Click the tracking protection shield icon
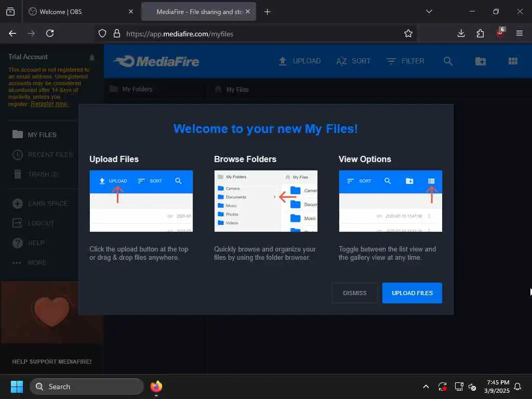The width and height of the screenshot is (532, 399). pos(102,34)
